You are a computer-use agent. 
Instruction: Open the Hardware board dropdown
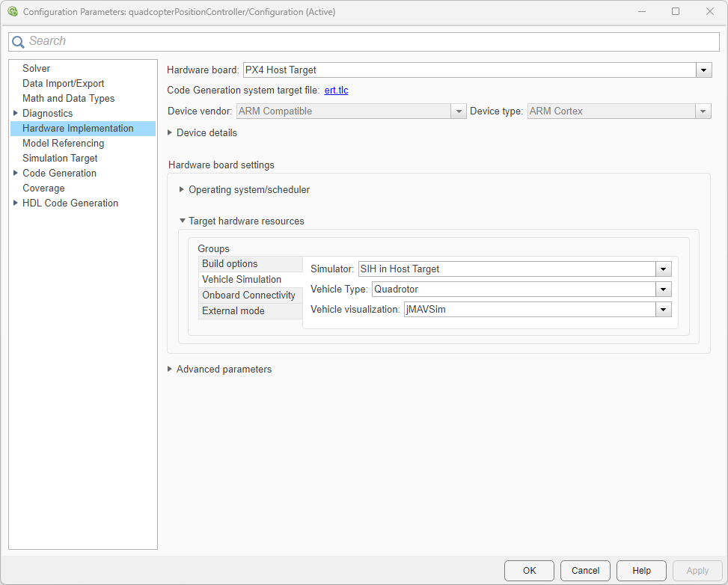pyautogui.click(x=704, y=70)
